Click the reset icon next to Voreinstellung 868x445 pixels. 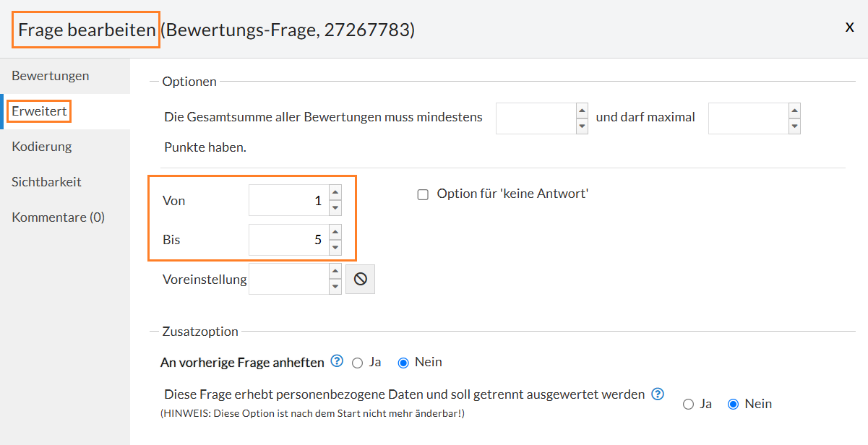click(x=360, y=279)
